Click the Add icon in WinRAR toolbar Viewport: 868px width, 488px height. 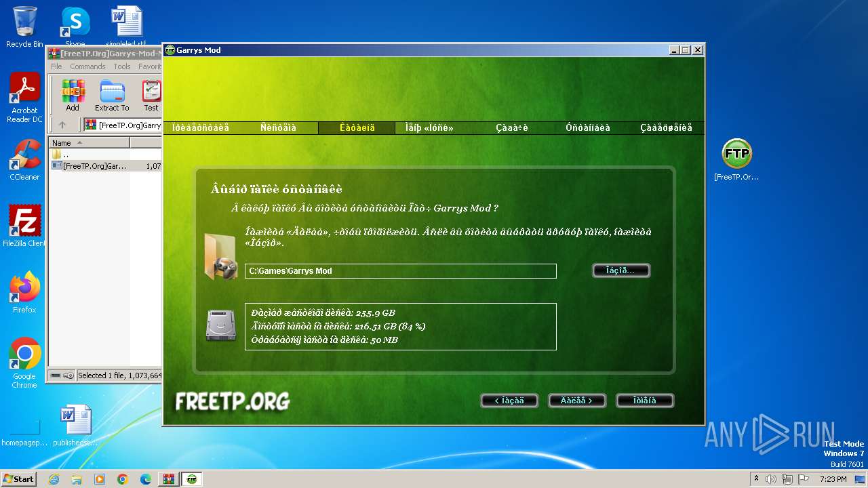point(73,96)
